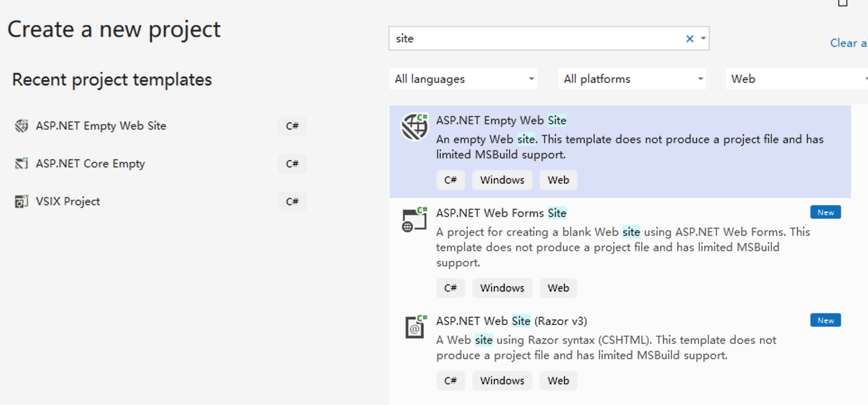Click the Empty Web Site description text

click(630, 147)
